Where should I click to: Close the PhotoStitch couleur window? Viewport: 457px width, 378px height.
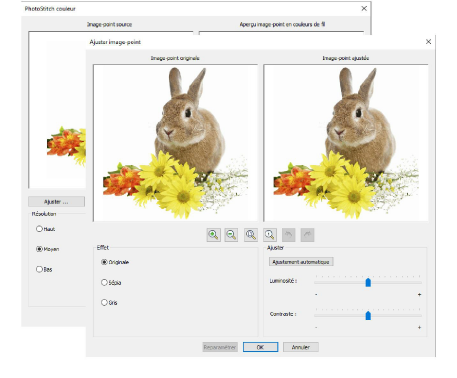click(364, 9)
